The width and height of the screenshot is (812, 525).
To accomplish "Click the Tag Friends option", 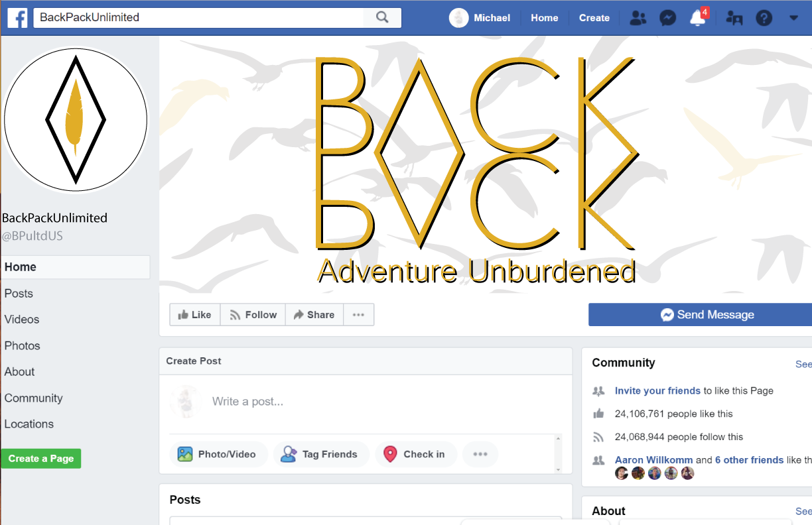I will pyautogui.click(x=320, y=454).
